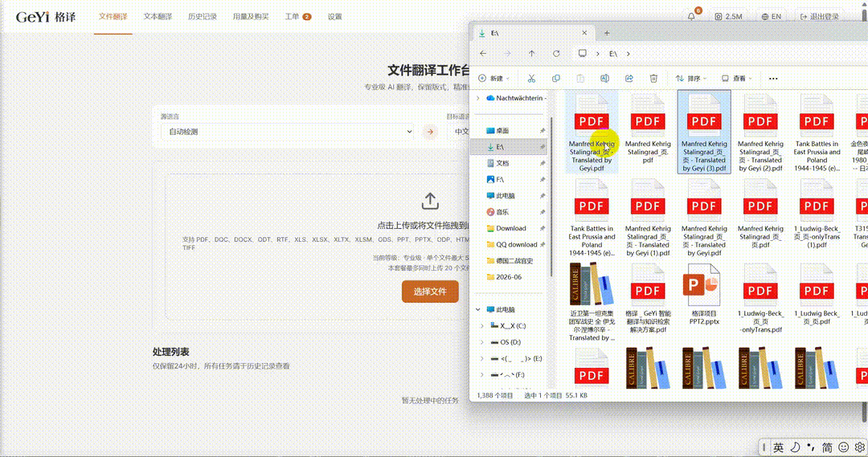Cut the selected file in Explorer toolbar
Image resolution: width=868 pixels, height=457 pixels.
531,79
